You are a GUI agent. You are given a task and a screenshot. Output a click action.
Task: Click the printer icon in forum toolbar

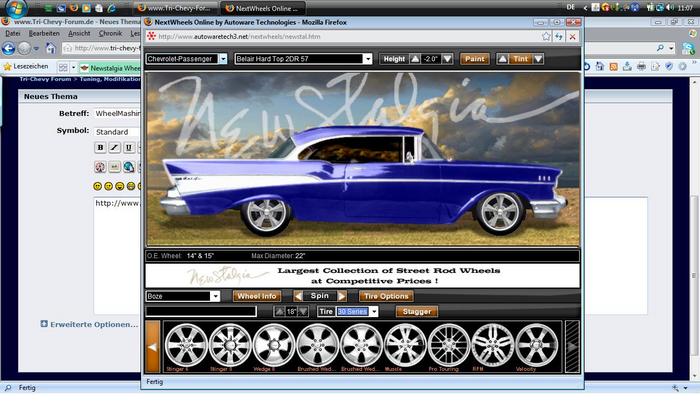point(641,67)
